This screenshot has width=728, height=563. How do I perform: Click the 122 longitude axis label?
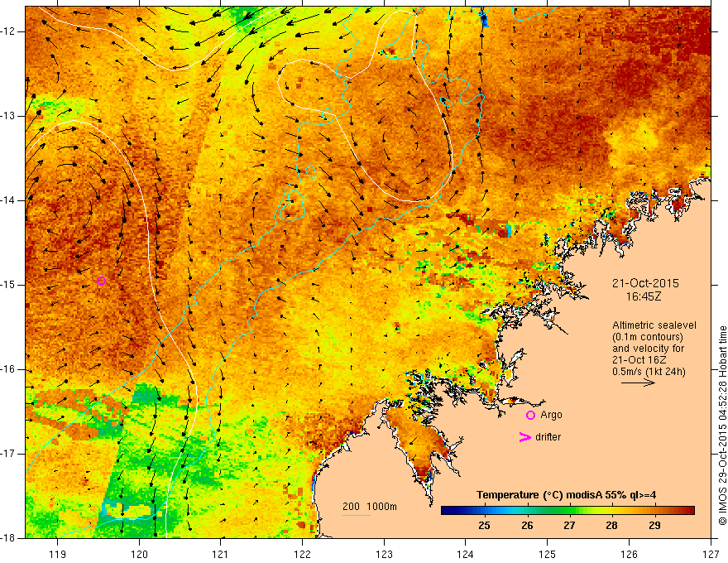(x=302, y=554)
